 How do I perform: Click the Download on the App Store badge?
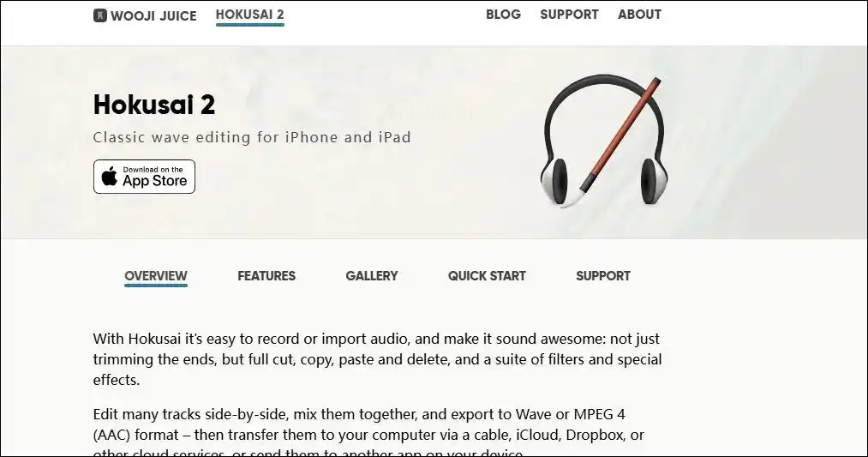click(x=145, y=177)
